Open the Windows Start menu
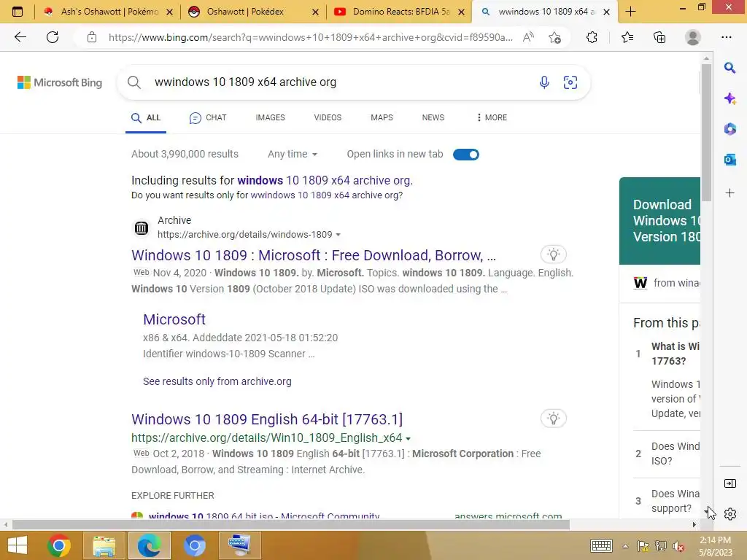747x560 pixels. point(18,545)
